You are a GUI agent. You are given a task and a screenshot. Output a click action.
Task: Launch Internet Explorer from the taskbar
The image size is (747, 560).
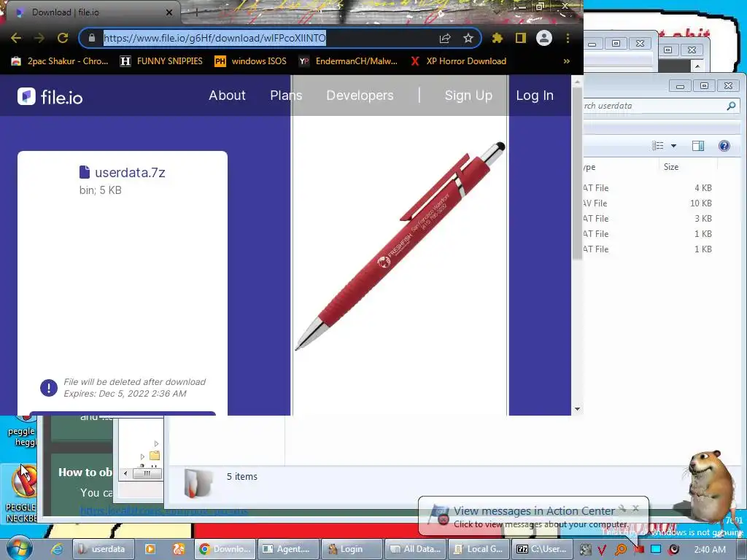tap(57, 549)
